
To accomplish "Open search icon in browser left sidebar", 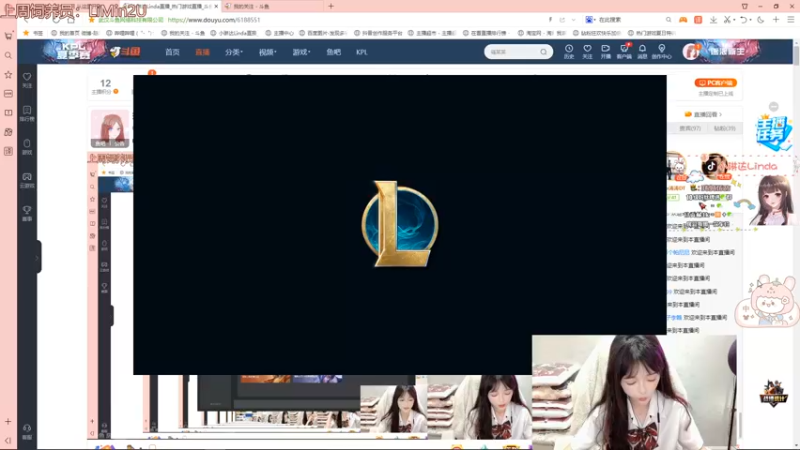I will (8, 55).
